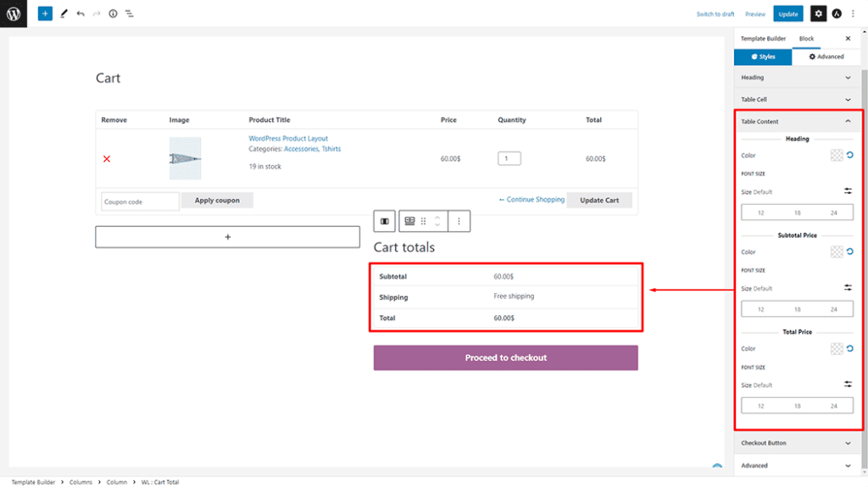
Task: Switch to the Template Builder tab
Action: (763, 39)
